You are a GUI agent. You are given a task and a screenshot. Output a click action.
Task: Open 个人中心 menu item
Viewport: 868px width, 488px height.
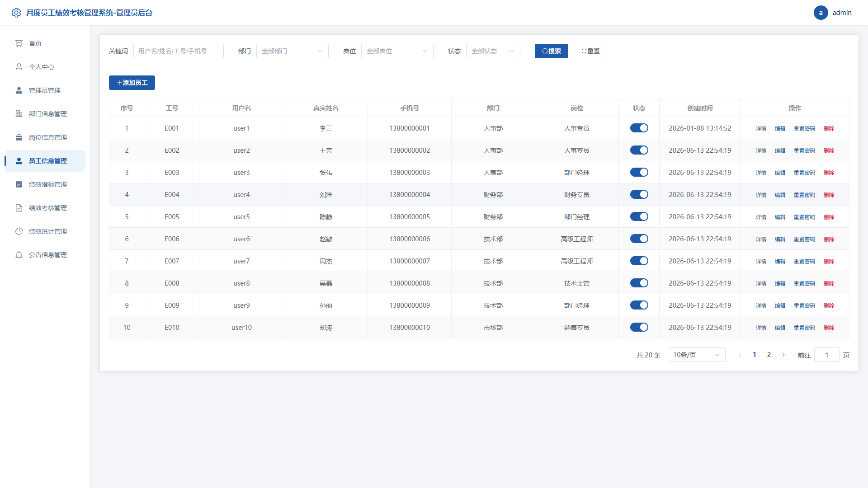point(45,67)
